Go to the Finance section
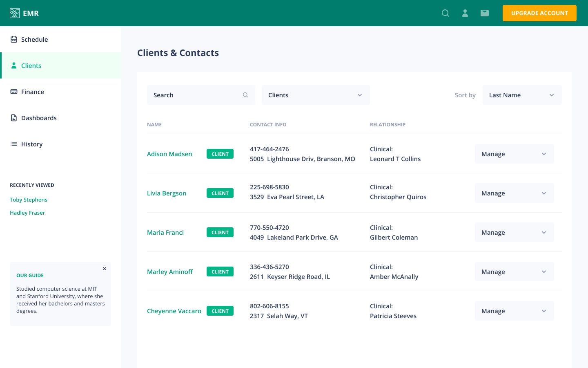588x368 pixels. coord(32,92)
